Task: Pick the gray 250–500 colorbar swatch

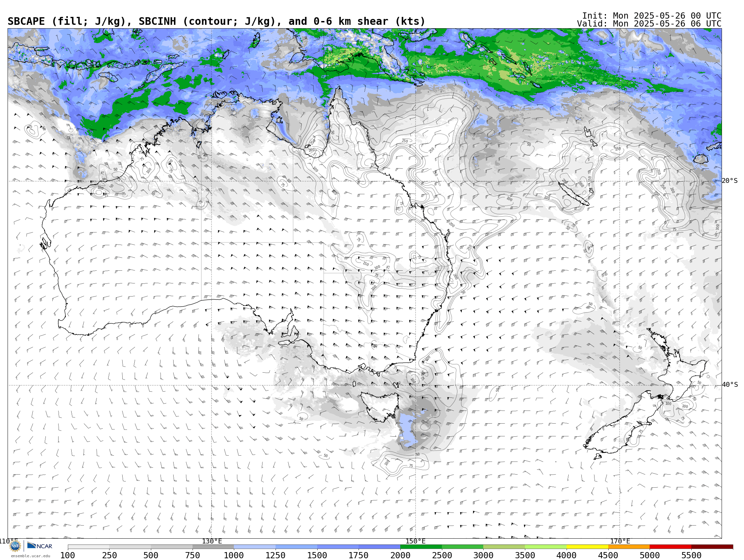Action: tap(130, 547)
